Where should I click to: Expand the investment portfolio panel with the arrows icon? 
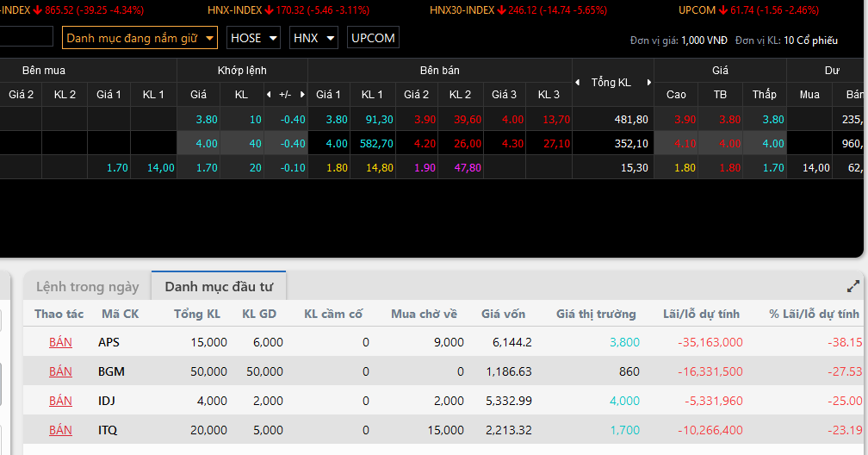[x=853, y=286]
